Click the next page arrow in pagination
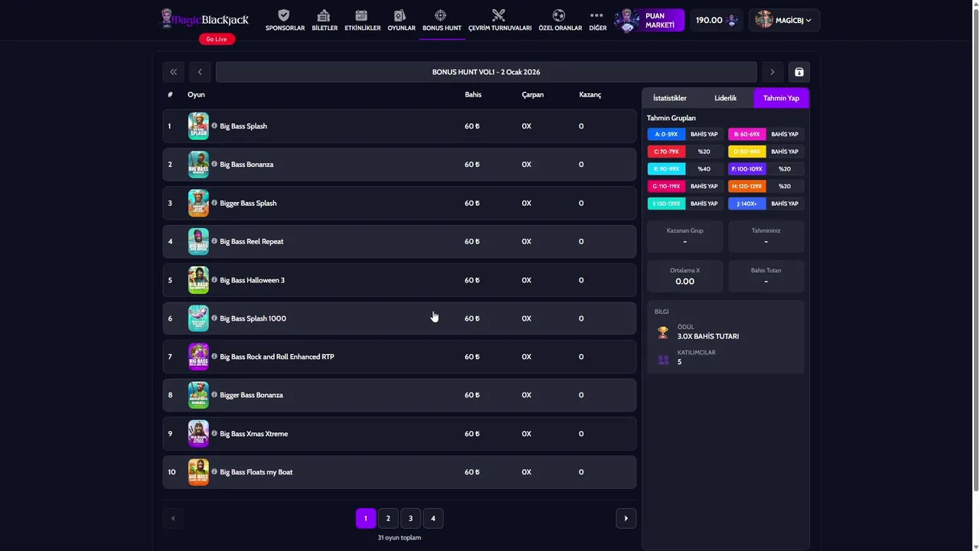The image size is (980, 551). point(626,518)
